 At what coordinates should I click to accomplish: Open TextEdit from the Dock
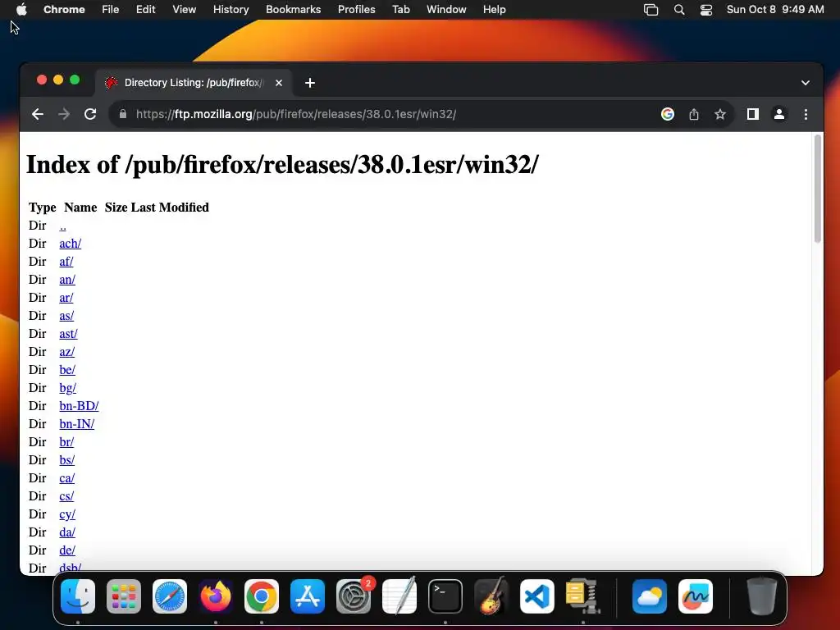point(399,596)
